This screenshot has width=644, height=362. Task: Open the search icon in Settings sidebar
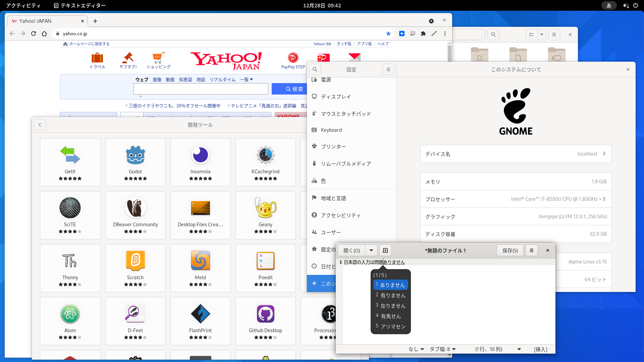pyautogui.click(x=315, y=69)
